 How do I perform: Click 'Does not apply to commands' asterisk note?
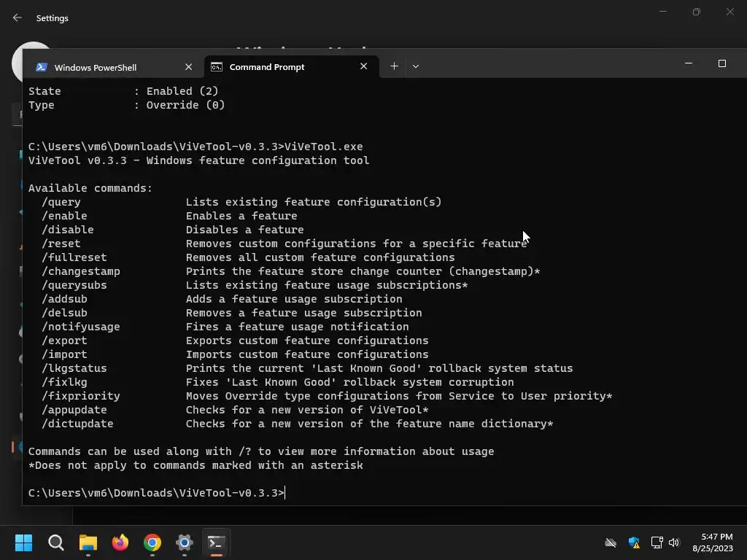tap(196, 465)
